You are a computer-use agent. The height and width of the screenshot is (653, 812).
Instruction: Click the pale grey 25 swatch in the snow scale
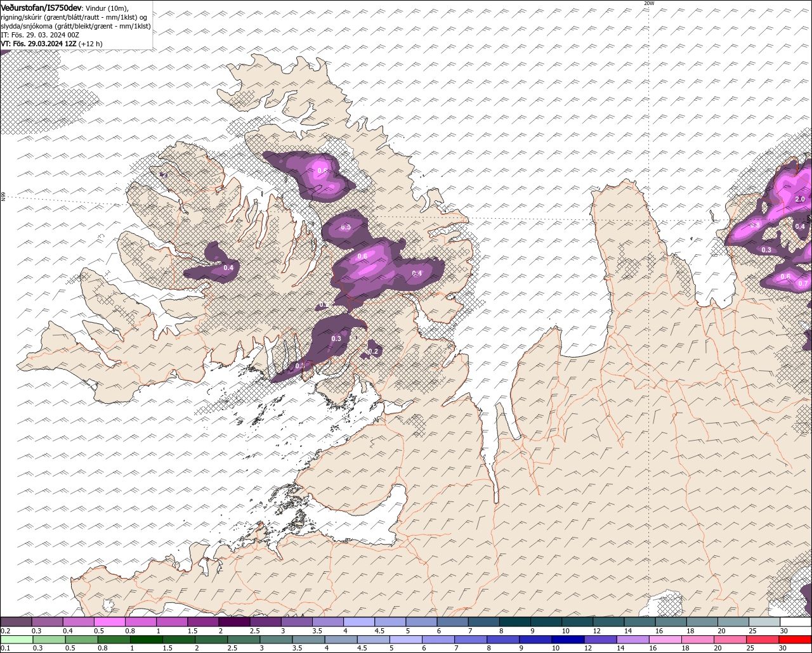click(x=764, y=622)
